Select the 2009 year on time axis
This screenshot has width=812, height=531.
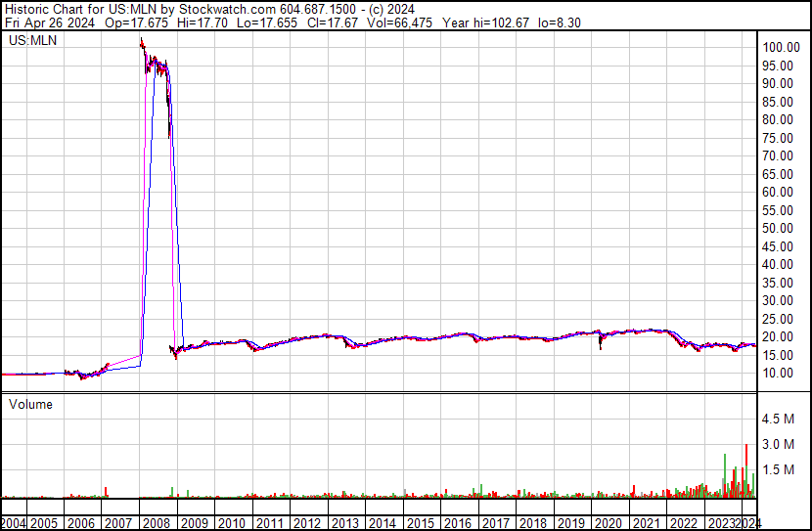pos(195,523)
